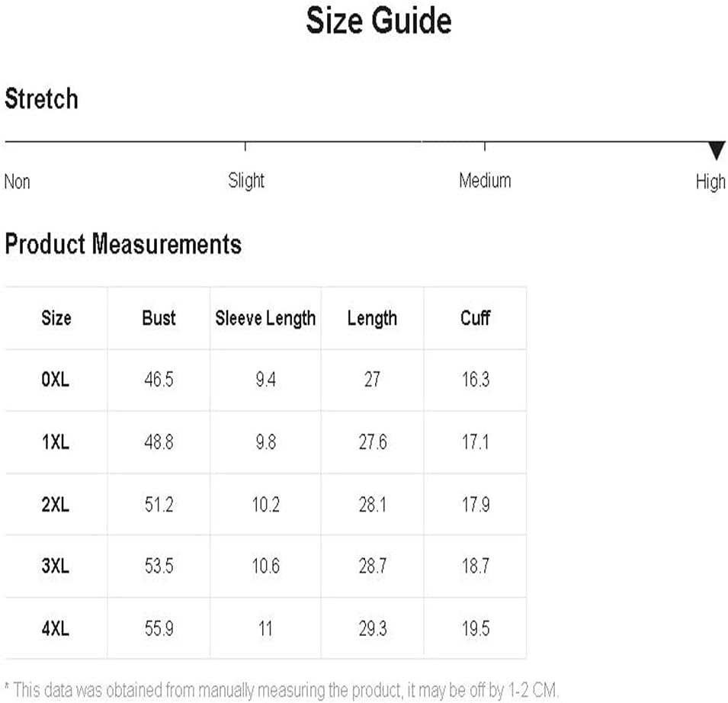Click the Product Measurements heading

tap(123, 245)
